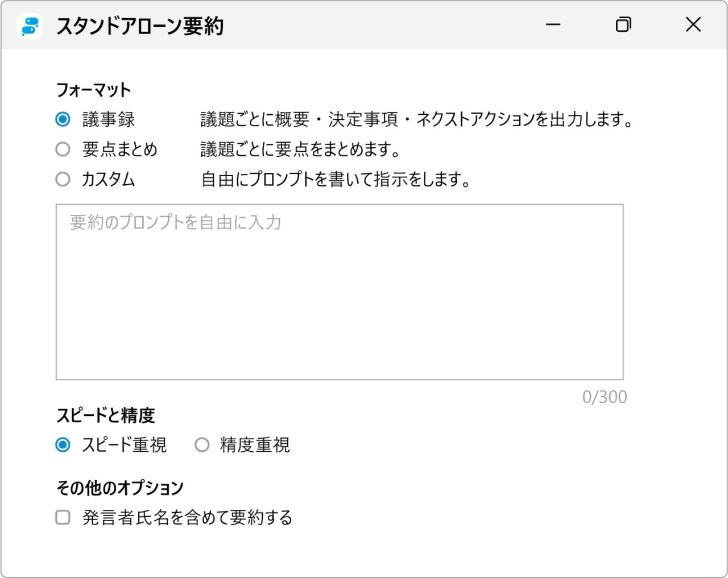Image resolution: width=728 pixels, height=578 pixels.
Task: Click the 自由にプロンプトを書いて指示をします description
Action: click(x=336, y=180)
